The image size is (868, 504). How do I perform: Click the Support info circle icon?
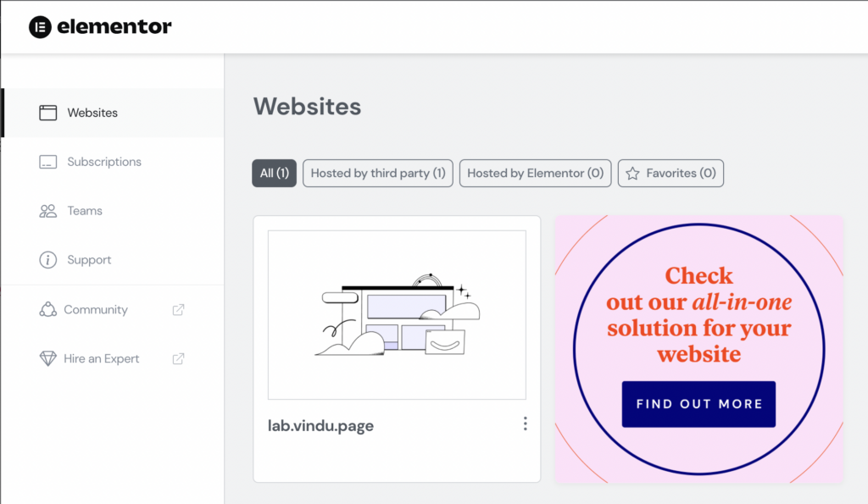tap(47, 260)
